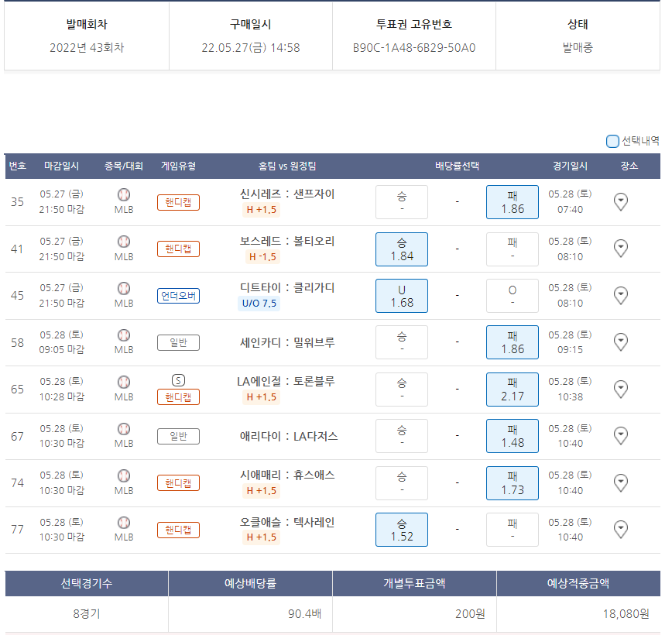Screen dimensions: 672x635
Task: Click the MLB baseball icon in row 74
Action: pyautogui.click(x=124, y=475)
